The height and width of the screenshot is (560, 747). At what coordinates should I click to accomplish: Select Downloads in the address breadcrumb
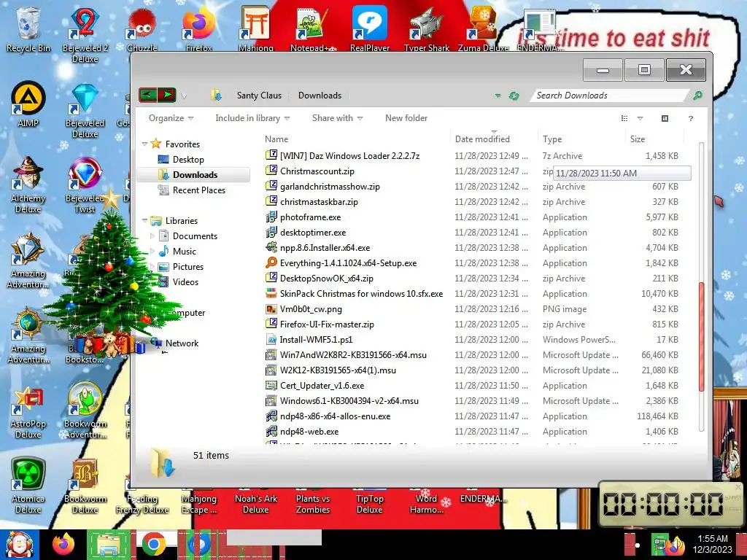(x=320, y=96)
